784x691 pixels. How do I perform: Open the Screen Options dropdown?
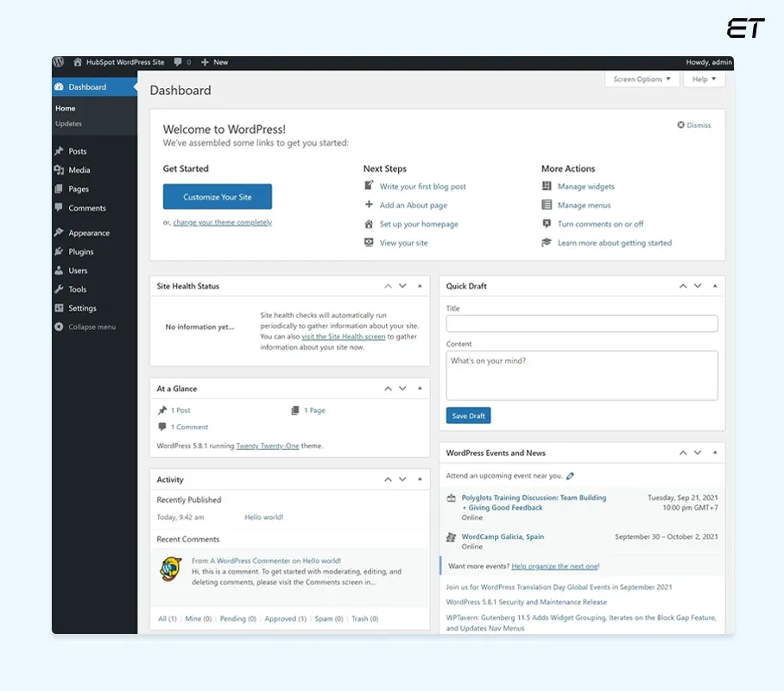642,79
